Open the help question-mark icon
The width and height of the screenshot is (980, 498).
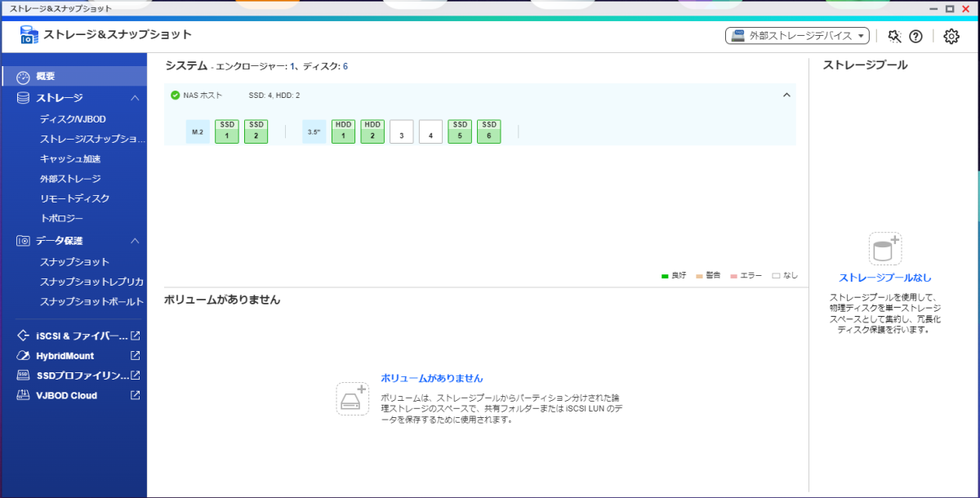click(915, 36)
